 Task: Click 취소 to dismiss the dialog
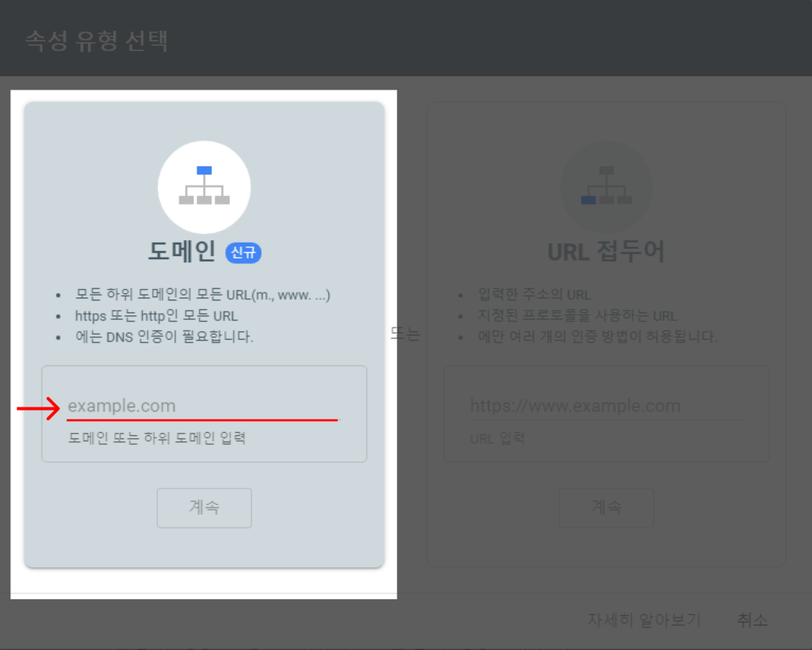point(751,621)
